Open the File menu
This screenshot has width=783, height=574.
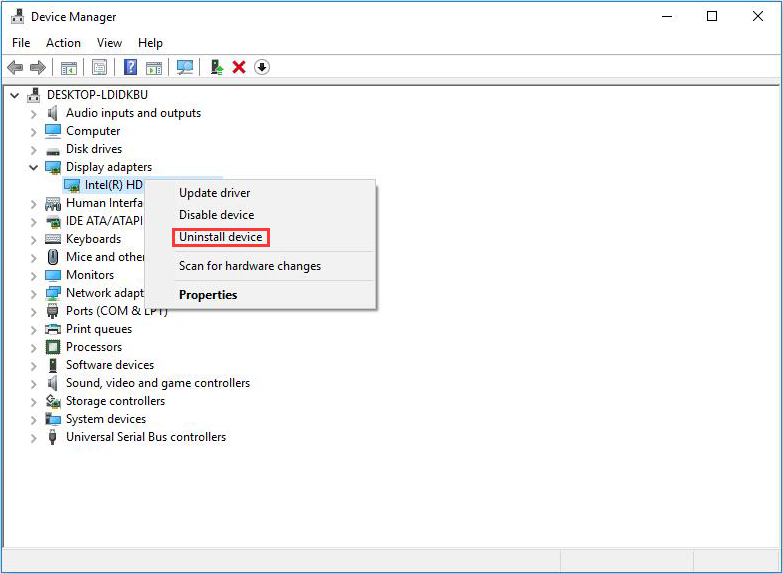click(x=21, y=43)
